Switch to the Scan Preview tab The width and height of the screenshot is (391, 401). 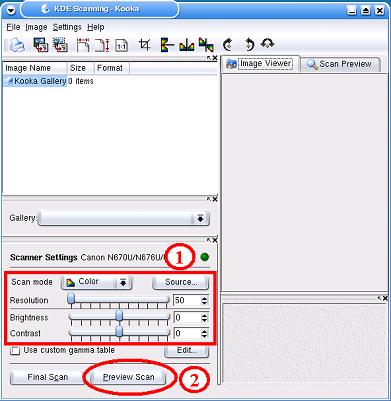coord(340,64)
